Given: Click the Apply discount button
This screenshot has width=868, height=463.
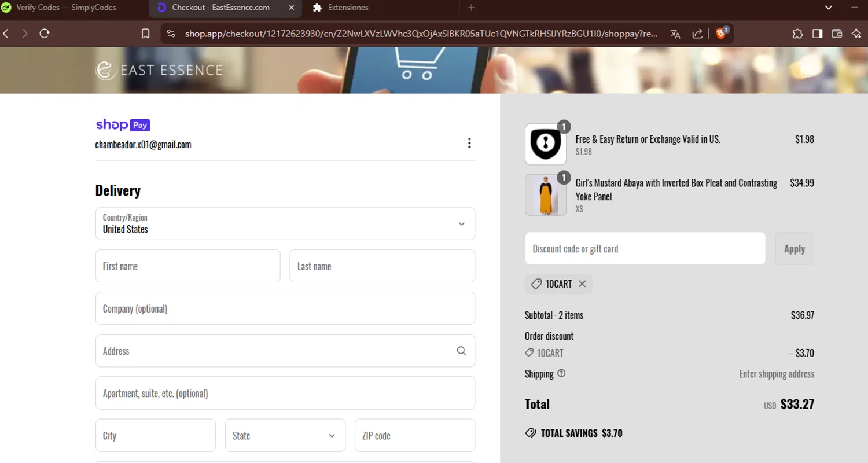Looking at the screenshot, I should pos(795,248).
